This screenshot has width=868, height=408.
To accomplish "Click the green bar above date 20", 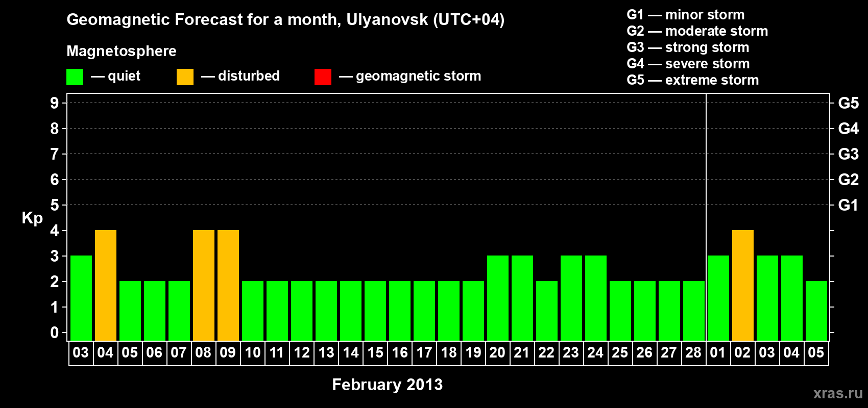I will pos(498,298).
